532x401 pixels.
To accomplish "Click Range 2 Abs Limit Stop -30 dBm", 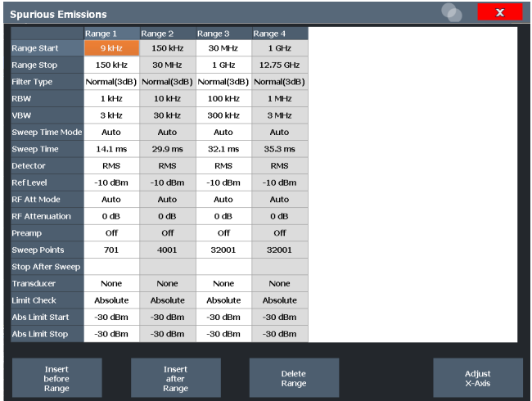I will coord(168,334).
